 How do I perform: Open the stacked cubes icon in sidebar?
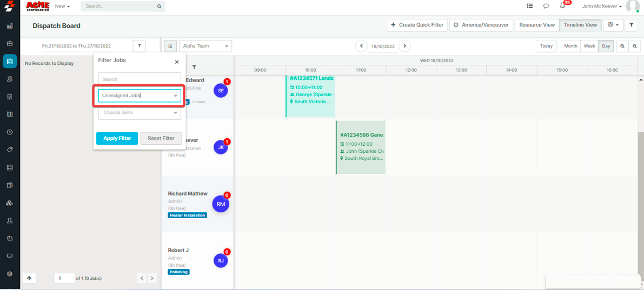[x=10, y=203]
